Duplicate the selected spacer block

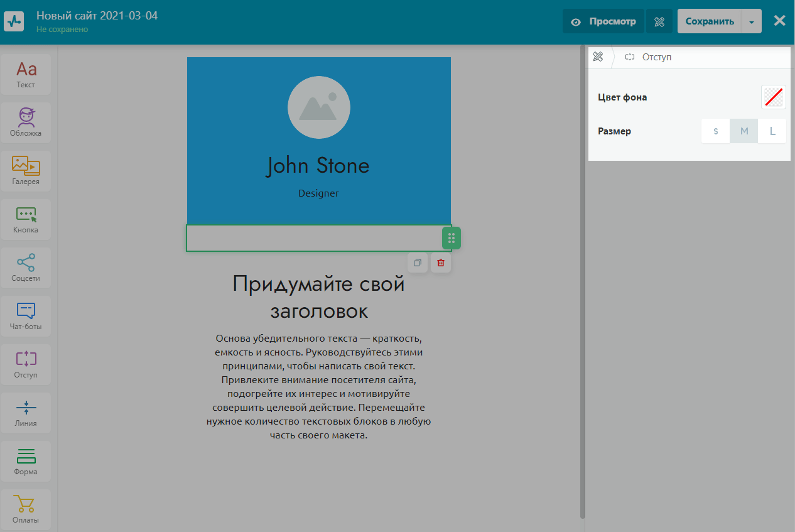[418, 263]
